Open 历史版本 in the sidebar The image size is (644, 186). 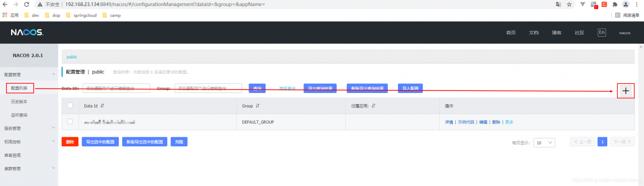[x=19, y=102]
